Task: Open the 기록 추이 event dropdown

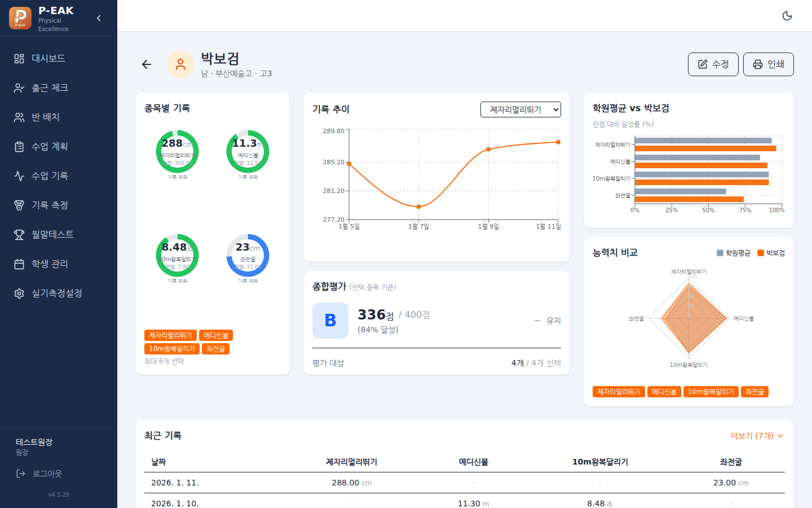Action: pos(520,110)
